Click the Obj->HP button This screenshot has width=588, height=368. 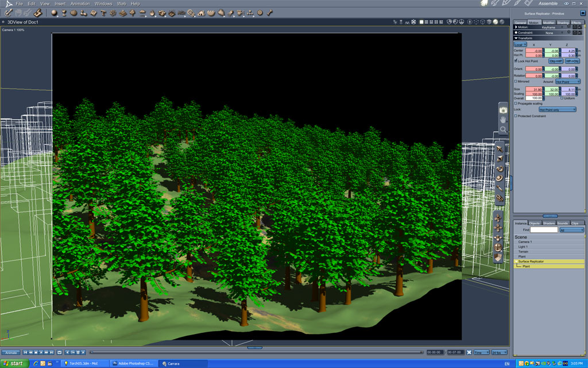click(556, 61)
